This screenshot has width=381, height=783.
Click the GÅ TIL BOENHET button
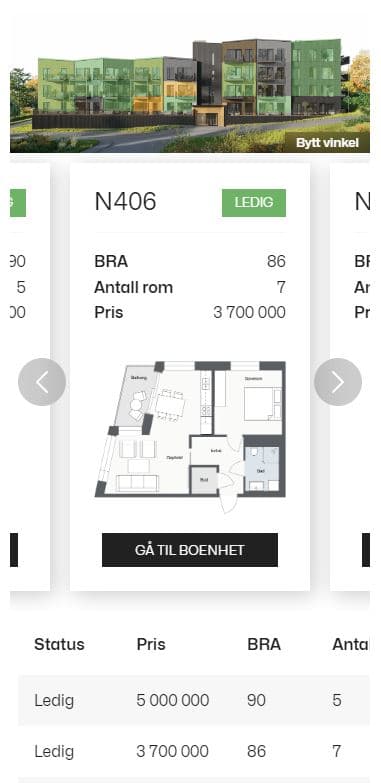pos(190,550)
